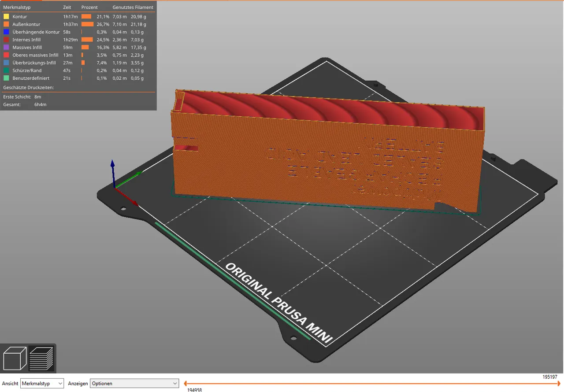The image size is (564, 392).
Task: Click the left arrow of the horizontal slider
Action: point(186,384)
